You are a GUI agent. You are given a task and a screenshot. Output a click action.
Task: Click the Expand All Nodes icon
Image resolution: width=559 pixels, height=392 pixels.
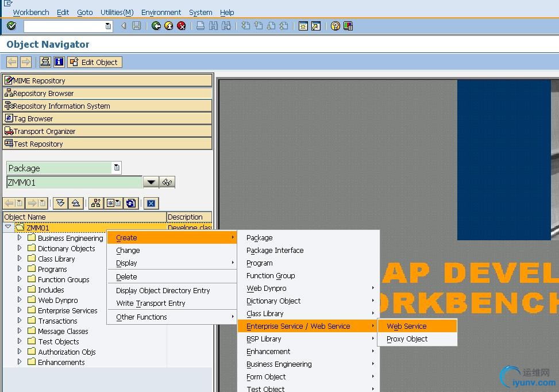click(x=60, y=203)
